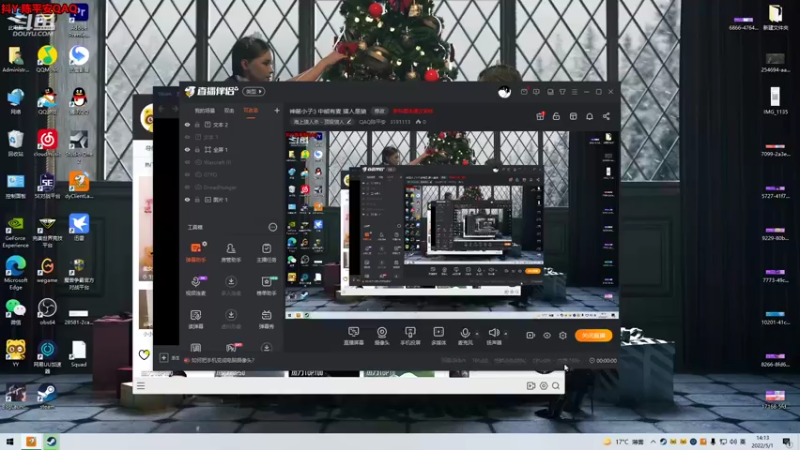Screen dimensions: 800x450
Task: Expand the toolbox (工具箱) more button
Action: [x=273, y=227]
